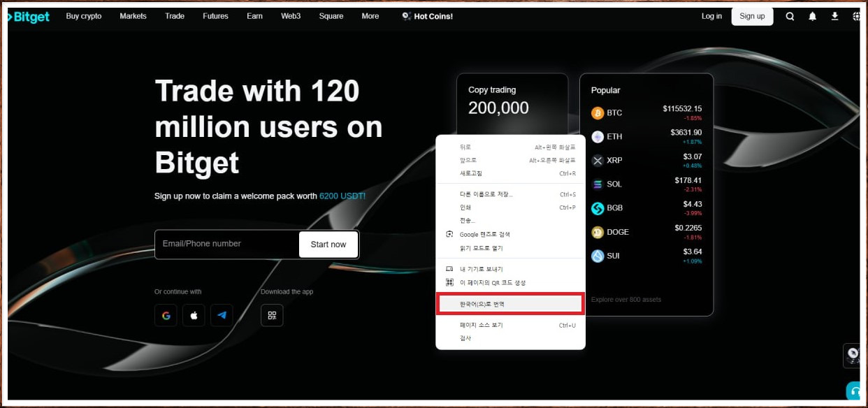Continue with Google icon button
Image resolution: width=868 pixels, height=408 pixels.
point(166,315)
